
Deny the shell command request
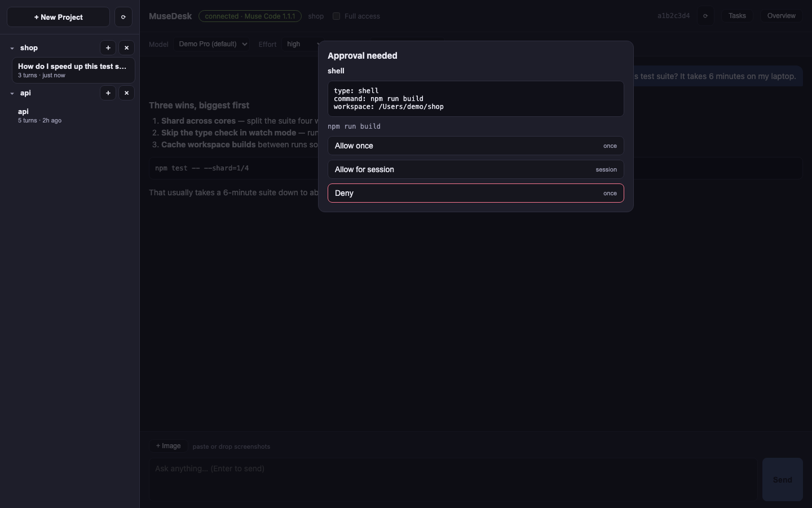(476, 193)
